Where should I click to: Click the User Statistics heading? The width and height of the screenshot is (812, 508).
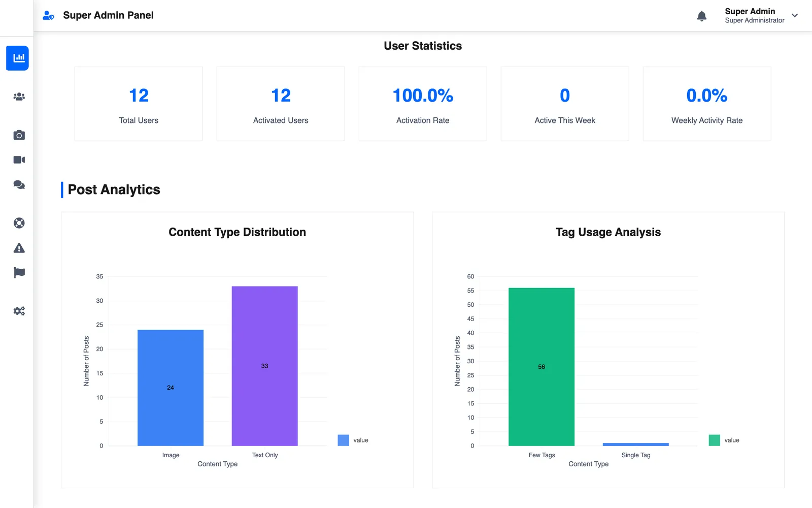(423, 46)
